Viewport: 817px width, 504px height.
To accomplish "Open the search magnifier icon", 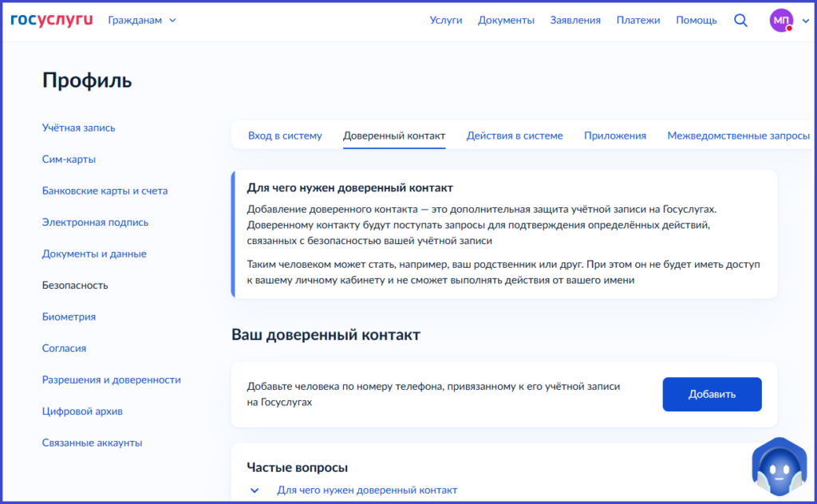I will 740,20.
